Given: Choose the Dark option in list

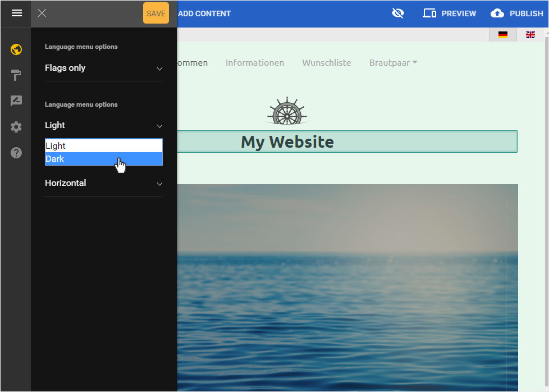Looking at the screenshot, I should click(x=104, y=159).
